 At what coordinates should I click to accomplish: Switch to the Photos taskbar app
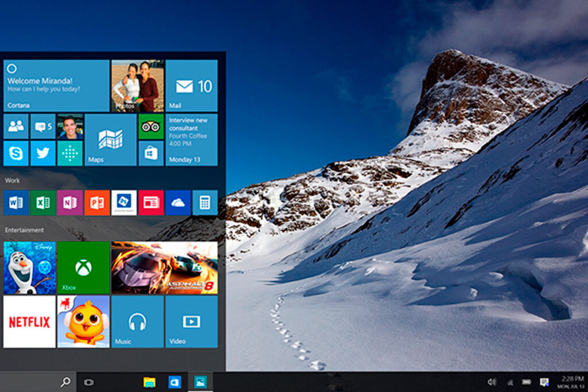[x=200, y=382]
